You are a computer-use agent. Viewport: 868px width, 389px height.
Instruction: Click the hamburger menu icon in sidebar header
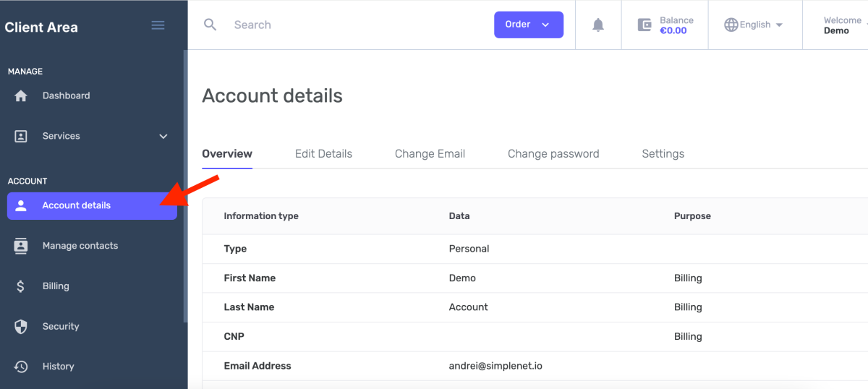(x=158, y=25)
